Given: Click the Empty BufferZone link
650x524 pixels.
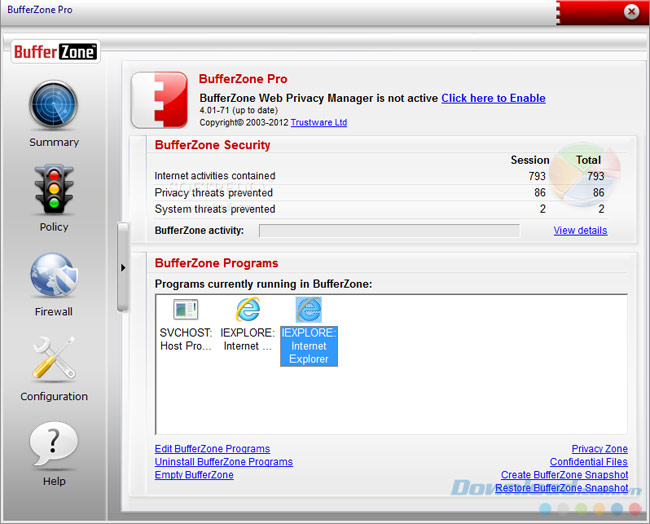Looking at the screenshot, I should click(x=194, y=475).
